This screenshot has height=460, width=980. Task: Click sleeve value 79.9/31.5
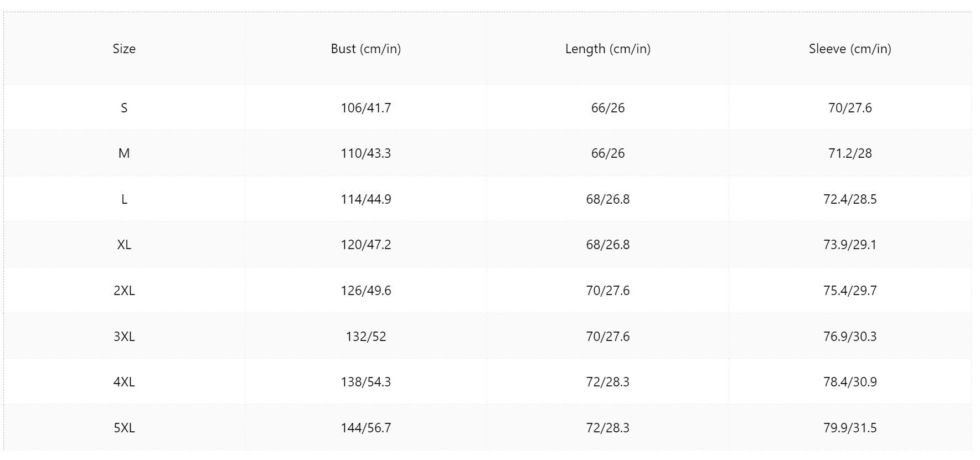850,428
